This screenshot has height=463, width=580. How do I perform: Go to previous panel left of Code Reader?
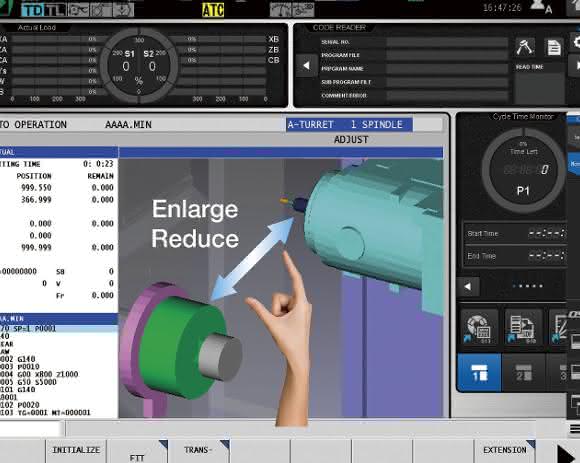tap(307, 65)
